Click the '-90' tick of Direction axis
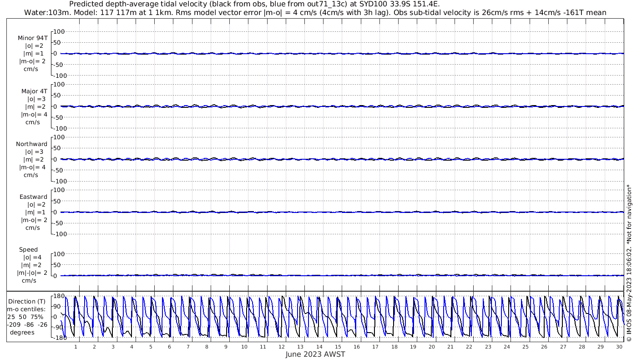637x364 pixels. [x=58, y=327]
